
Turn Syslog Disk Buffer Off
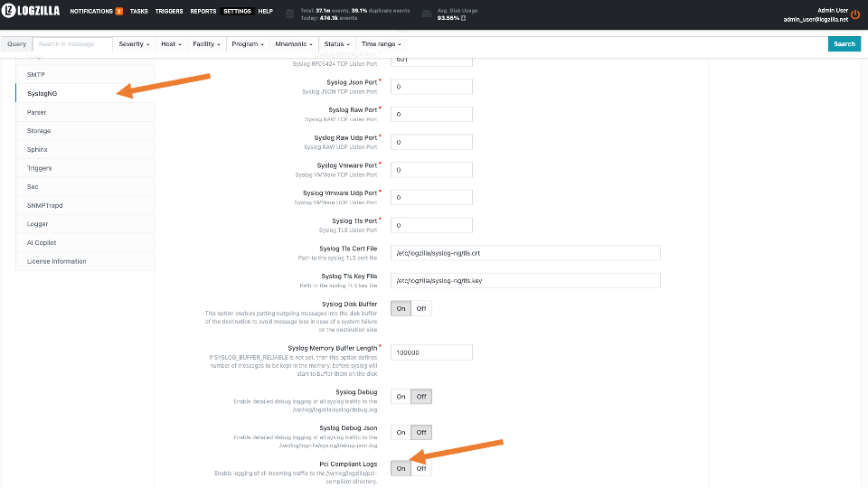421,309
